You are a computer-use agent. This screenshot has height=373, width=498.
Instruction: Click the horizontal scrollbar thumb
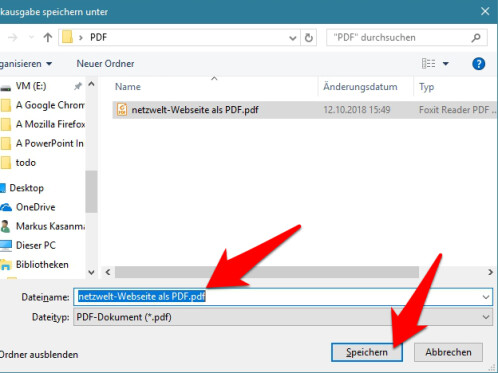coord(267,272)
